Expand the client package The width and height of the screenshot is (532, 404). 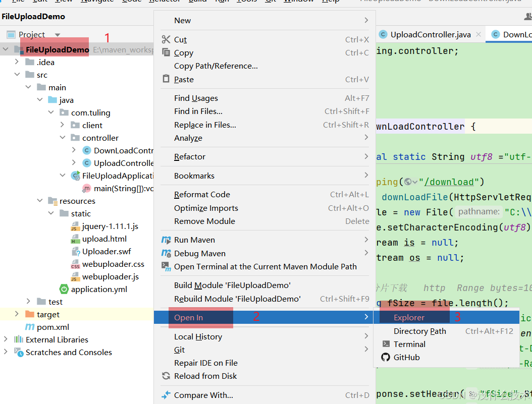(62, 125)
